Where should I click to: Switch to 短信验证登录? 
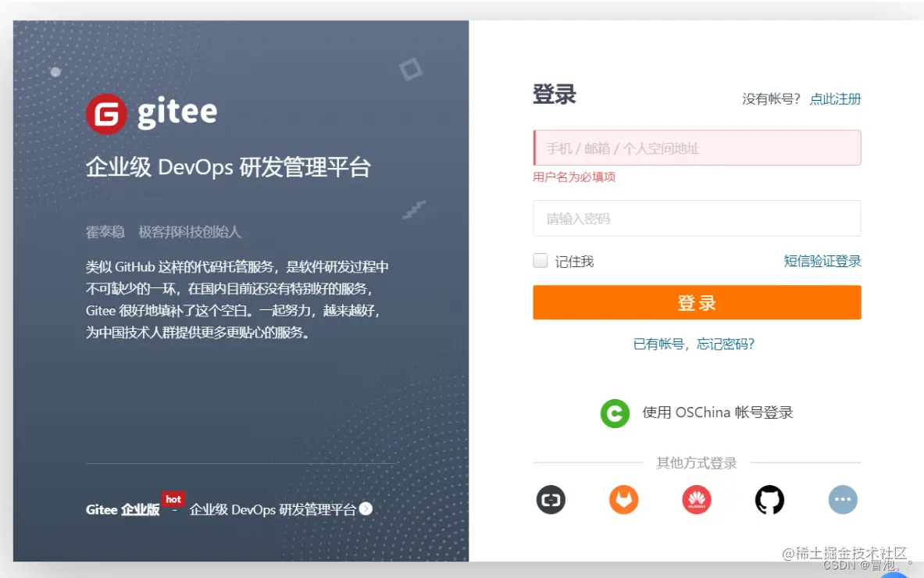click(x=822, y=261)
